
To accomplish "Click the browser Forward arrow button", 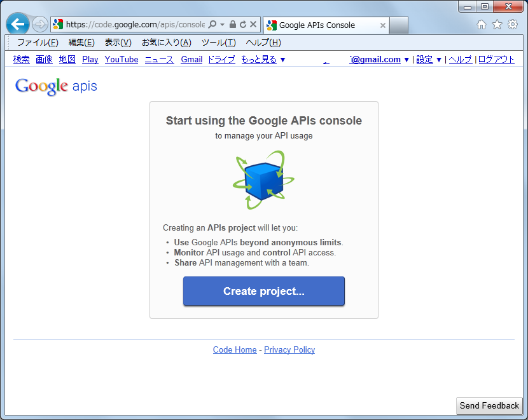I will point(39,25).
